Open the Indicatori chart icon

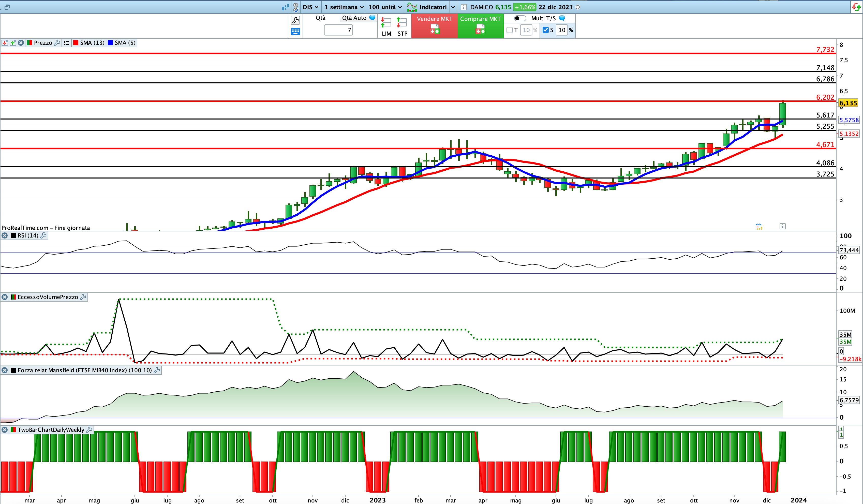coord(412,7)
